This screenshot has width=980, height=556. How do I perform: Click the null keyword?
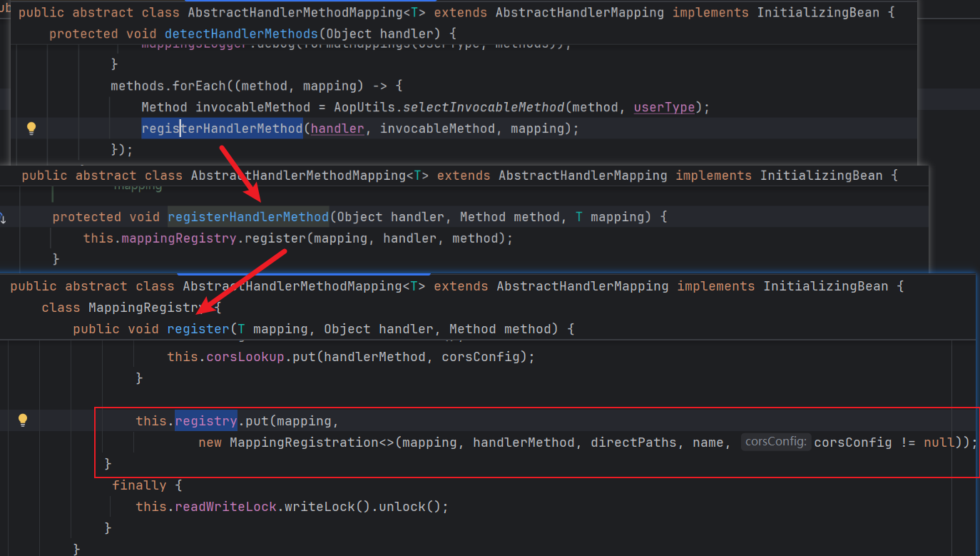coord(939,442)
